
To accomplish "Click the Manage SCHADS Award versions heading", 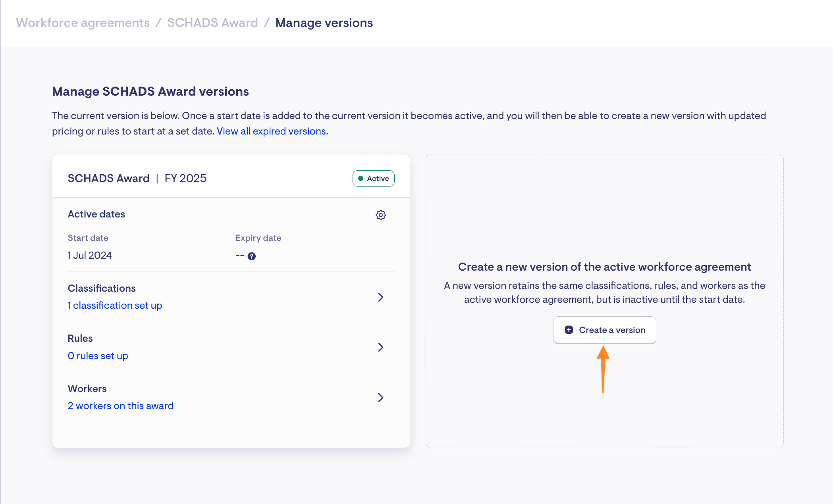I will click(x=150, y=91).
